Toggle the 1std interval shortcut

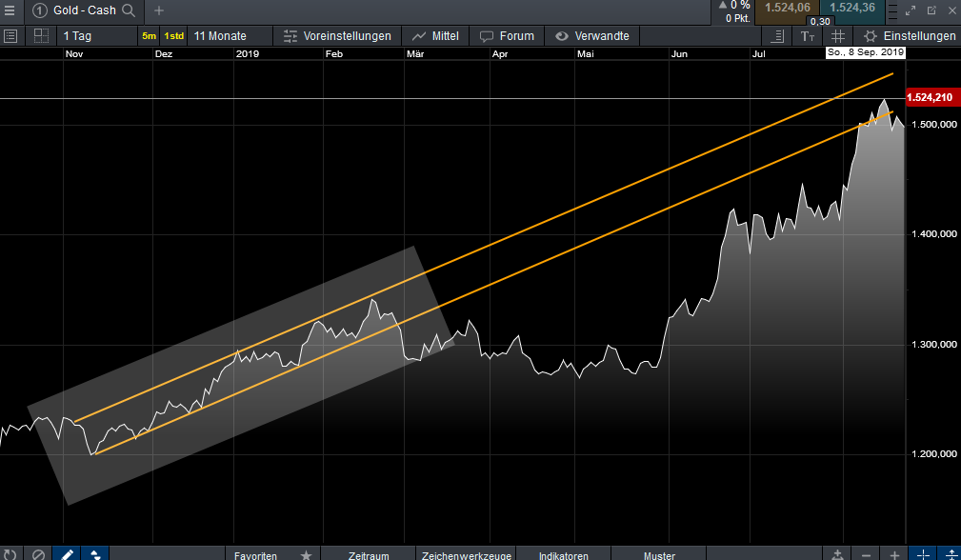click(x=173, y=36)
